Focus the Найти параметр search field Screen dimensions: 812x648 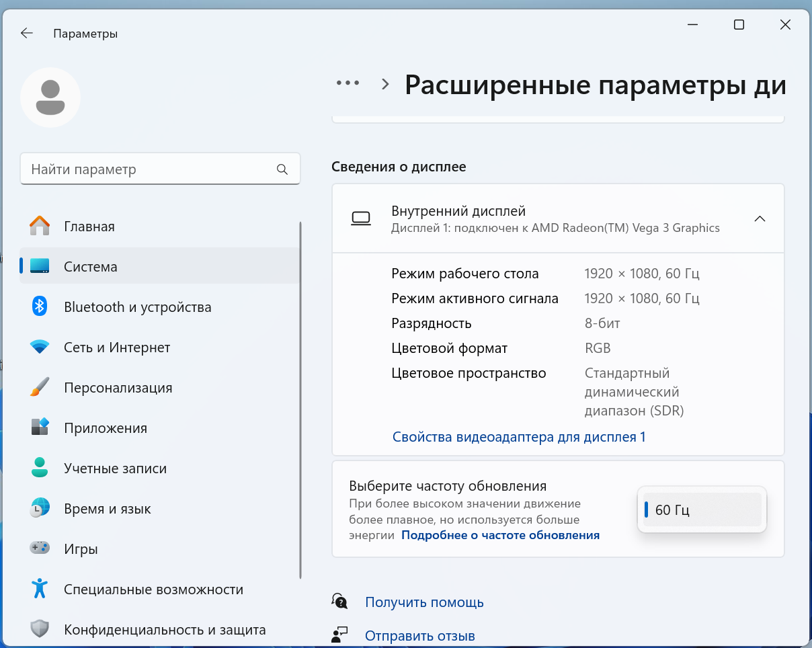click(151, 169)
